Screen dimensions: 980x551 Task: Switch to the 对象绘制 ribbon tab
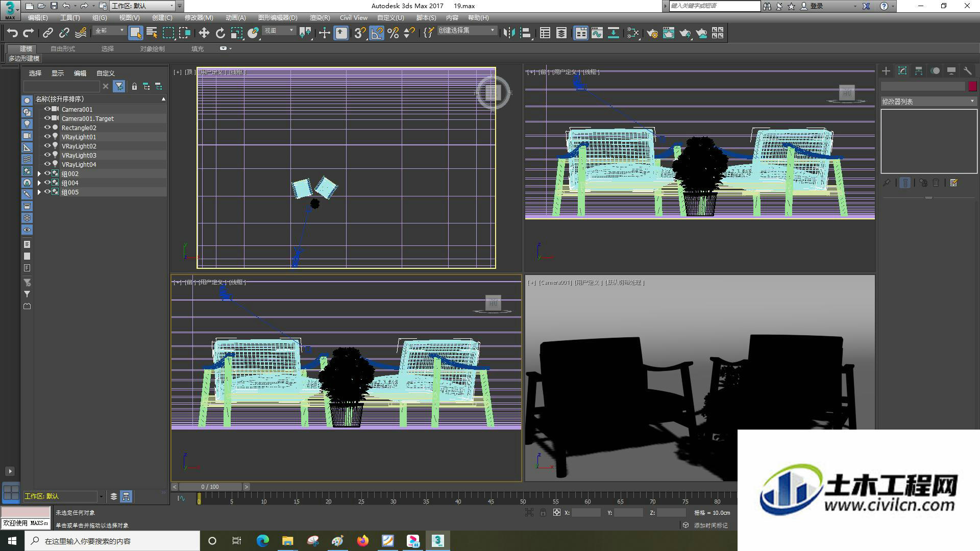point(152,49)
